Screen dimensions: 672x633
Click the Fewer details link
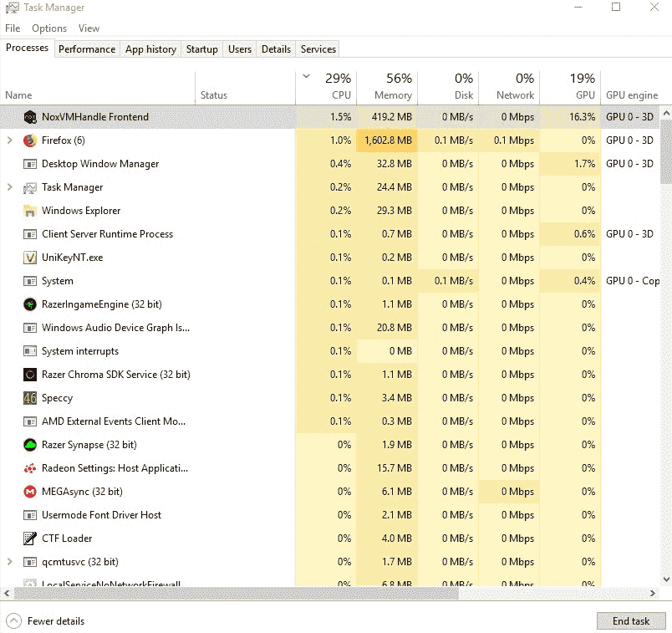click(x=56, y=621)
